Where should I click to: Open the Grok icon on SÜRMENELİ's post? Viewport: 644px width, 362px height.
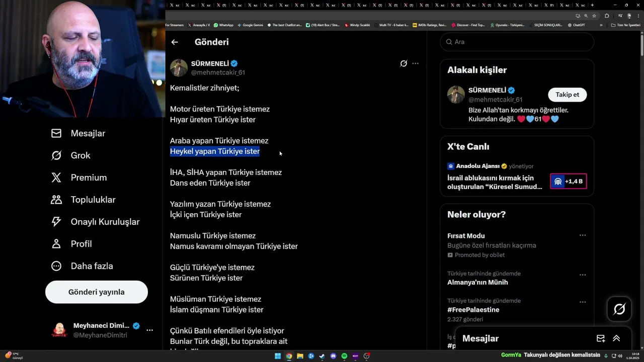[x=404, y=63]
